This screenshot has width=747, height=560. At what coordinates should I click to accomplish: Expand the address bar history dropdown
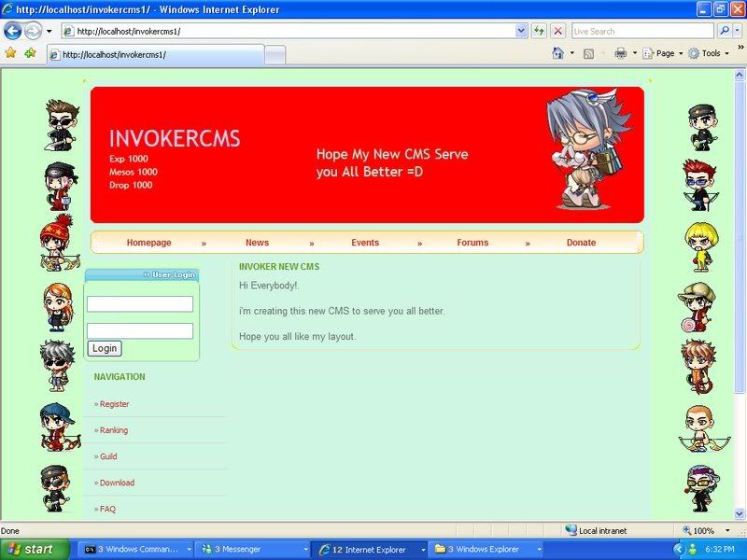click(x=521, y=32)
